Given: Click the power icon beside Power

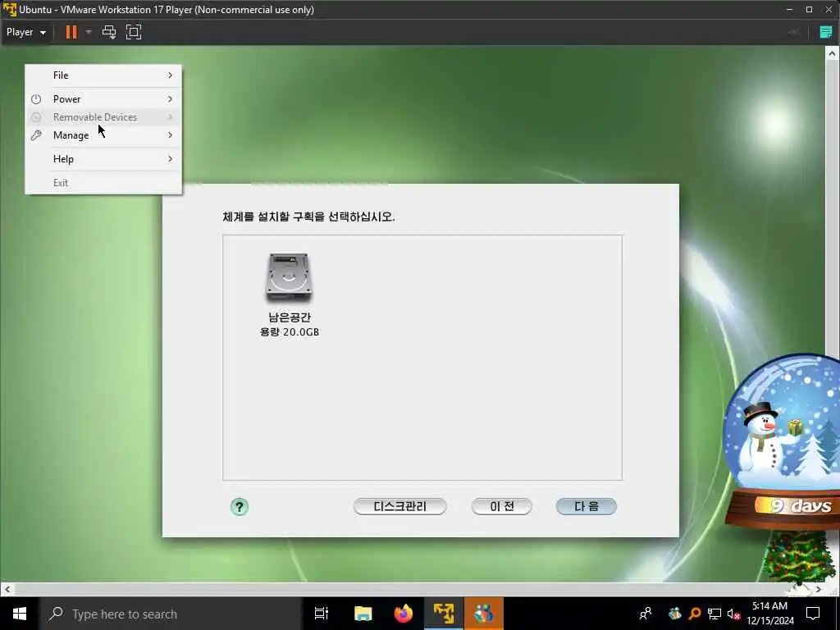Looking at the screenshot, I should 36,99.
